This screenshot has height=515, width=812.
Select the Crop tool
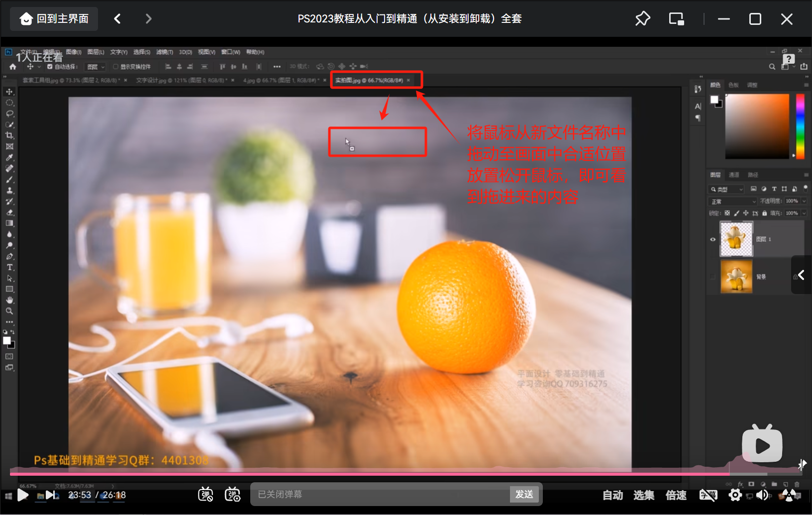tap(9, 135)
